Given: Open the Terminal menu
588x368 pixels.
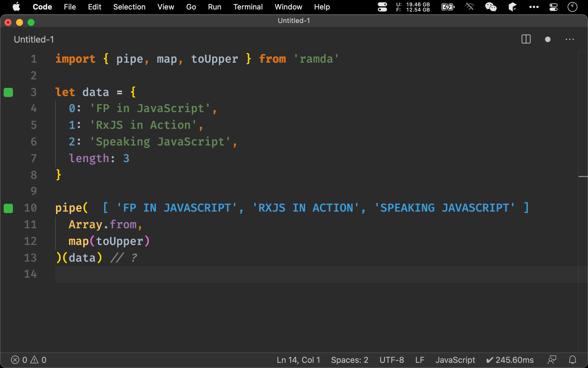Looking at the screenshot, I should (248, 7).
